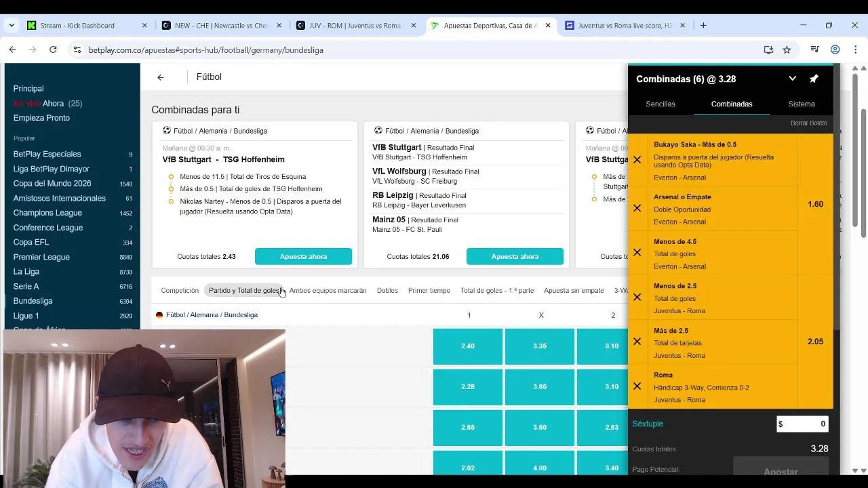Click Apuesta ahora for 2.43 combo
The width and height of the screenshot is (868, 488).
click(303, 256)
